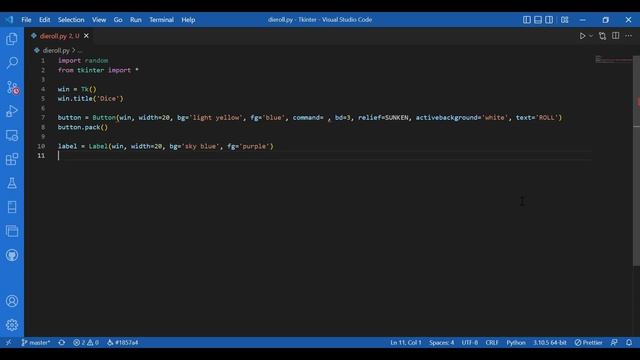The image size is (640, 360).
Task: Open the GitHub view in activity bar
Action: 12,255
